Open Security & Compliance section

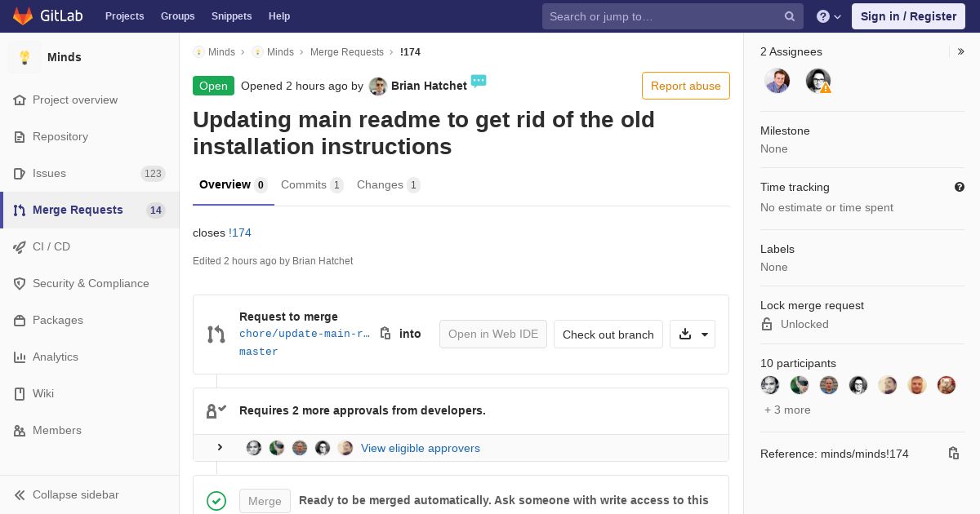click(x=91, y=283)
